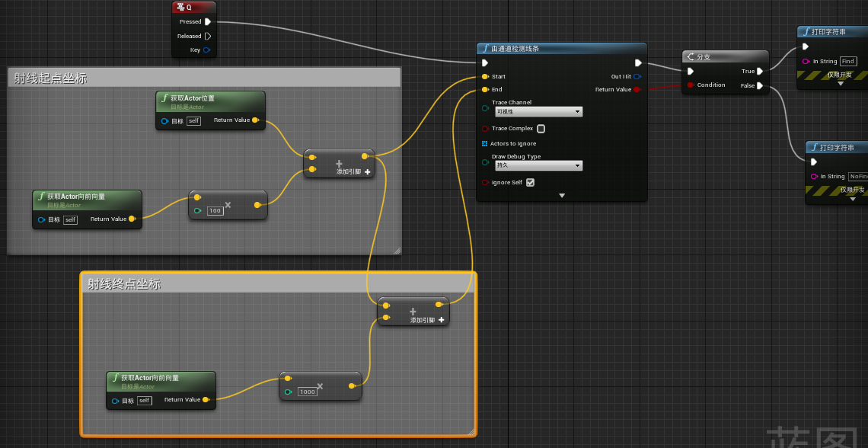
Task: Click the Key output pin on Q node
Action: 207,50
